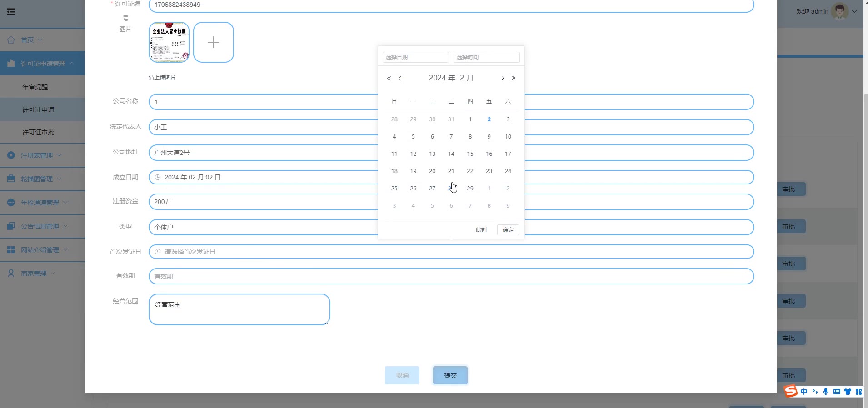Click the 网站介绍管理 grid icon
The height and width of the screenshot is (408, 868).
(x=11, y=250)
